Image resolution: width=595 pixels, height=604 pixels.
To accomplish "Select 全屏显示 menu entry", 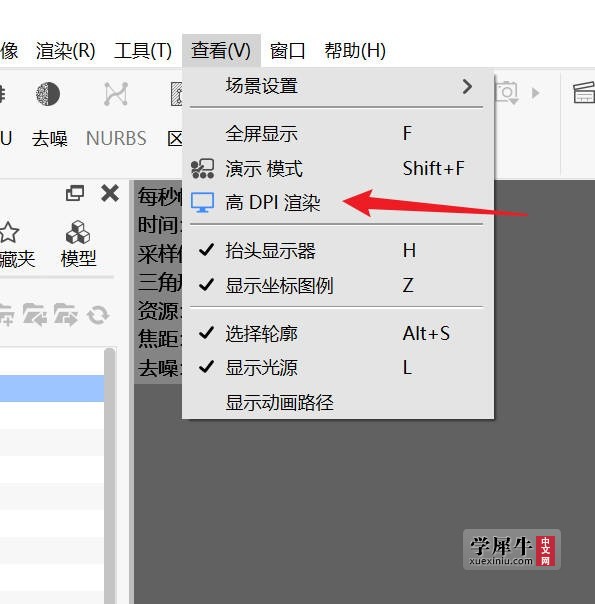I will [x=338, y=134].
